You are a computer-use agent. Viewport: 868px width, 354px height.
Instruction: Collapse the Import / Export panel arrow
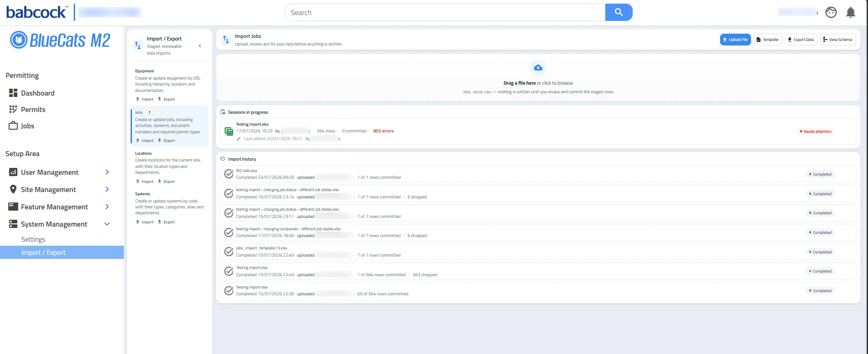pyautogui.click(x=200, y=46)
